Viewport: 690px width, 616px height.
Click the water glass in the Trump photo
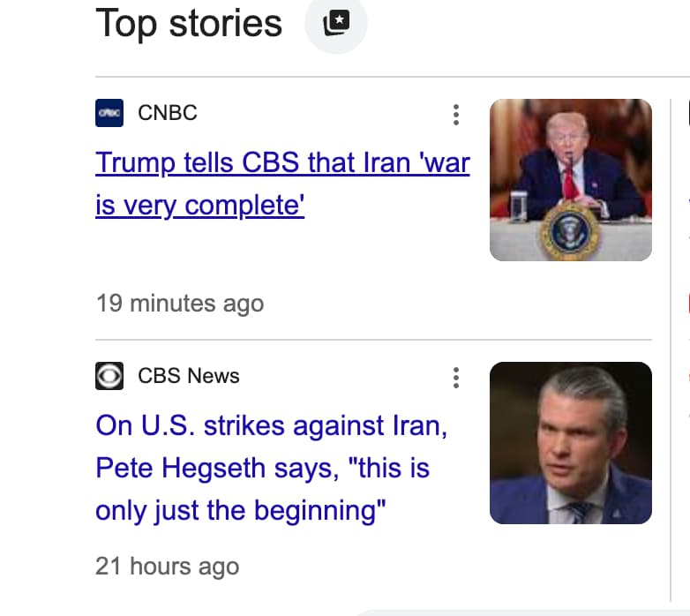coord(519,207)
